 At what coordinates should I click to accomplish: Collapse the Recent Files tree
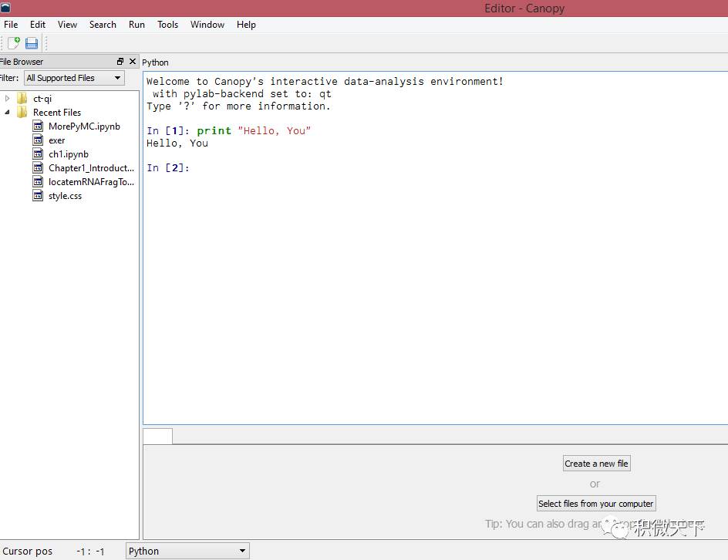click(x=7, y=113)
